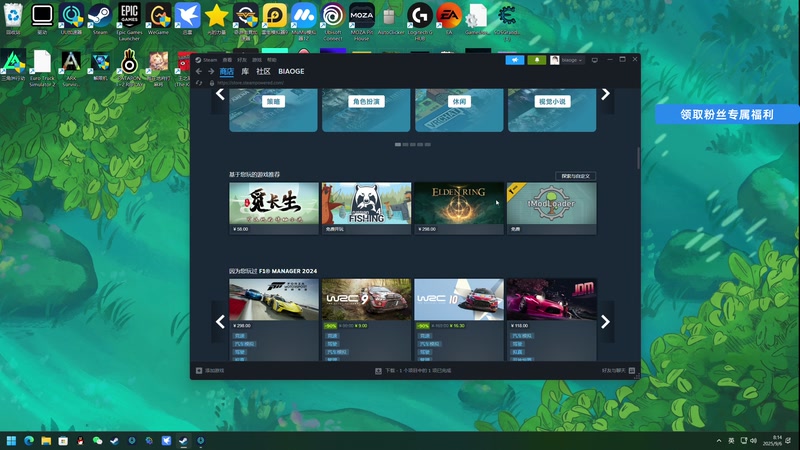Click 添加游戏 at Steam bottom left

tap(210, 371)
